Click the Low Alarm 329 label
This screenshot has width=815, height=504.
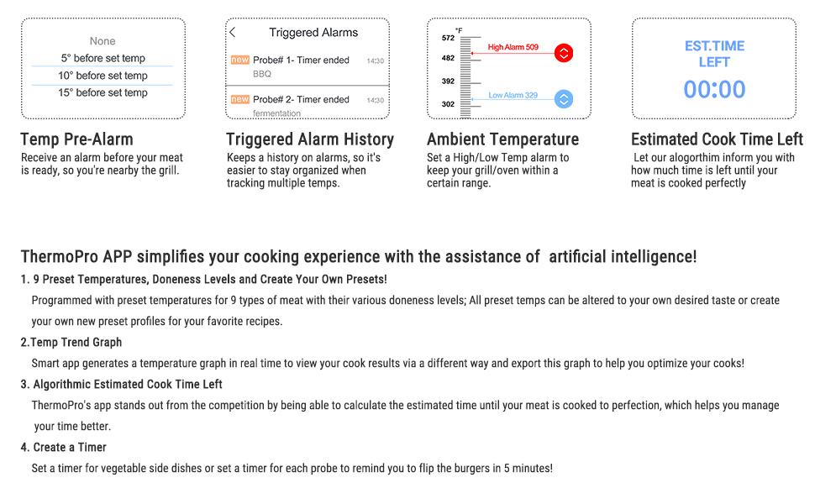pos(513,96)
